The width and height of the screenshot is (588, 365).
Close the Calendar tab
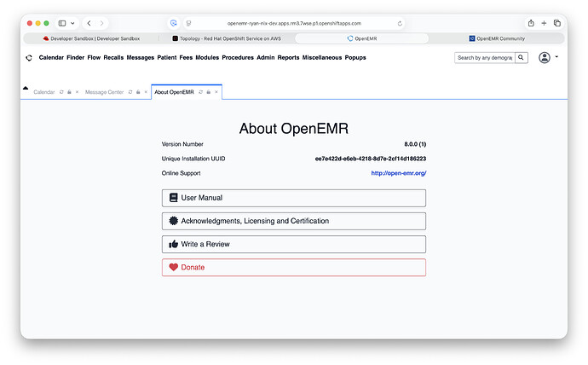coord(77,92)
